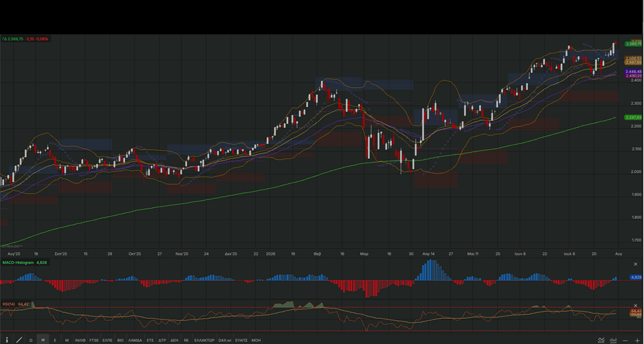The image size is (644, 344).
Task: Load the ΕΛΛΑΚΤΩΡ symbol chart
Action: [204, 340]
